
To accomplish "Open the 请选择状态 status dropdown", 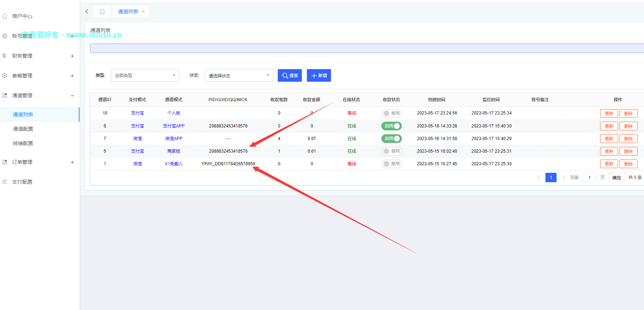I will click(239, 76).
